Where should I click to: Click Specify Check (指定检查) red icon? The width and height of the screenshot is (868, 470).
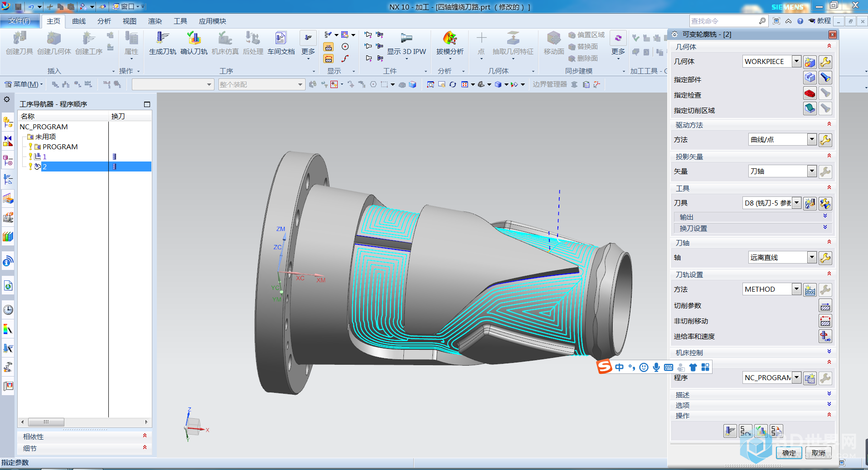[810, 93]
